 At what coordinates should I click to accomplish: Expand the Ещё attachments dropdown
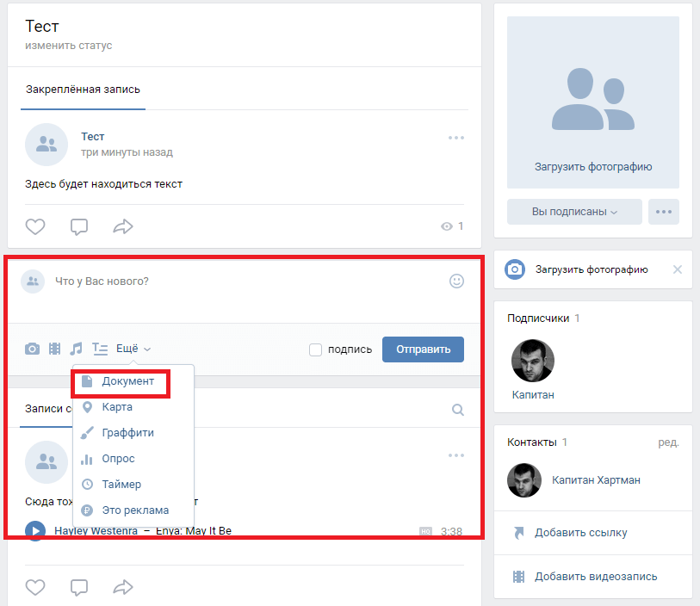point(133,349)
